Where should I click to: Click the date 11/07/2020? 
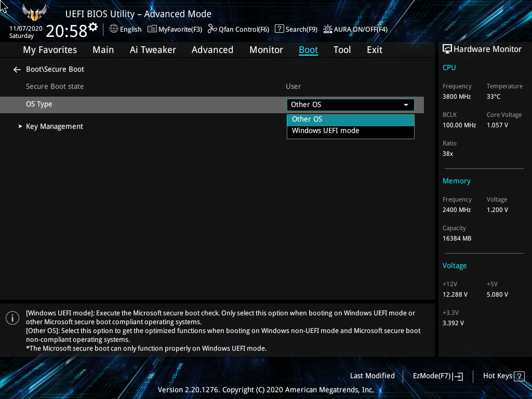26,29
